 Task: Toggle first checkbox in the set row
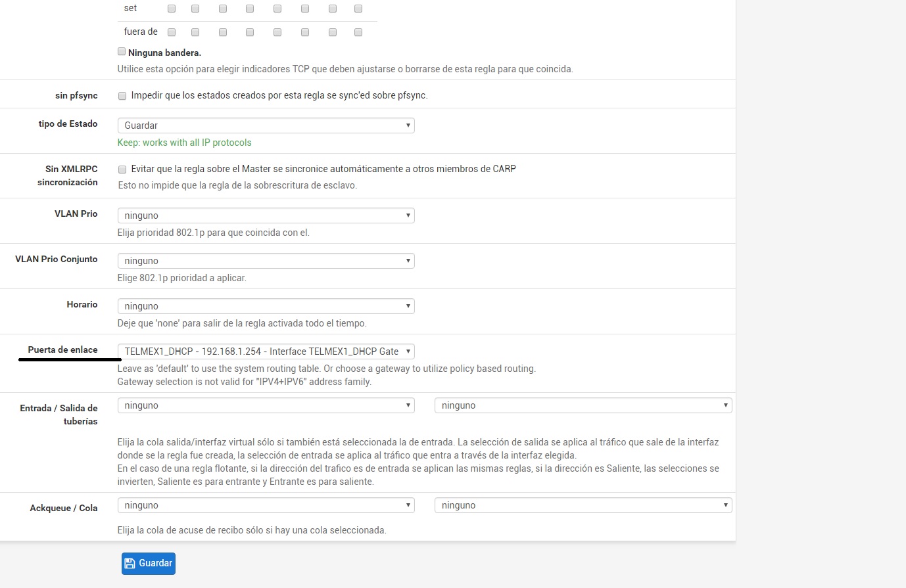click(x=172, y=9)
